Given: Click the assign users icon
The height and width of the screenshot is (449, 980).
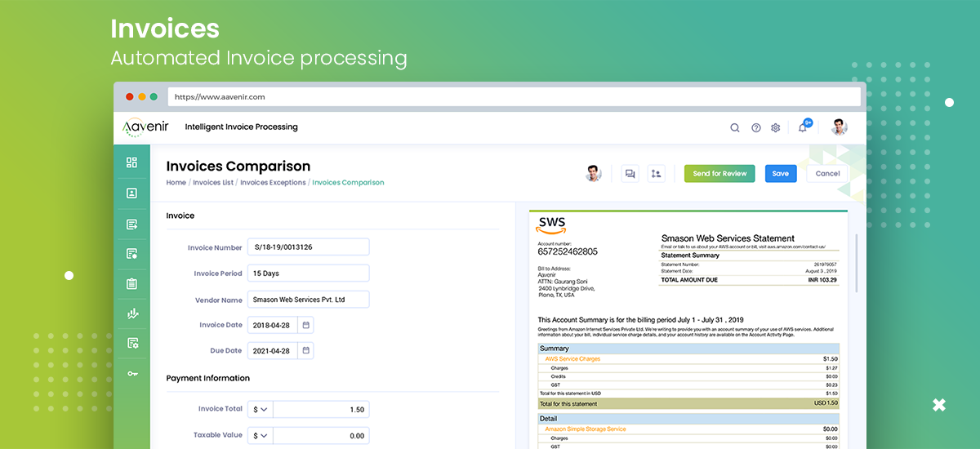Looking at the screenshot, I should point(657,173).
